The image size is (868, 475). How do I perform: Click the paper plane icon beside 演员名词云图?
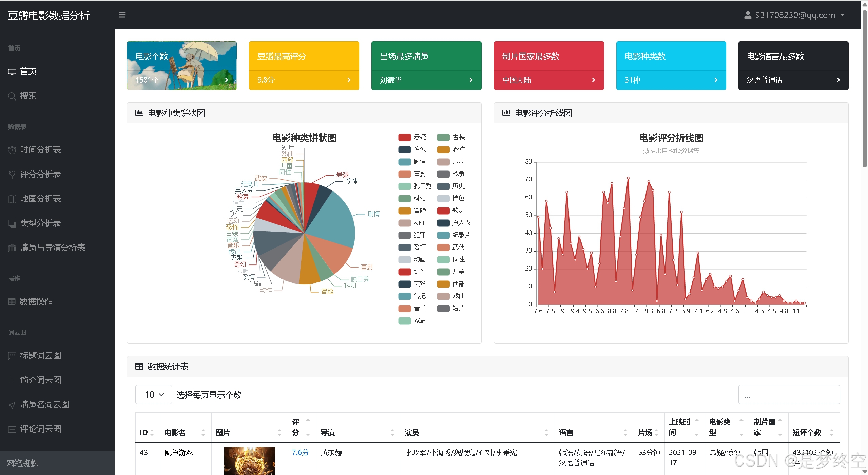click(12, 405)
